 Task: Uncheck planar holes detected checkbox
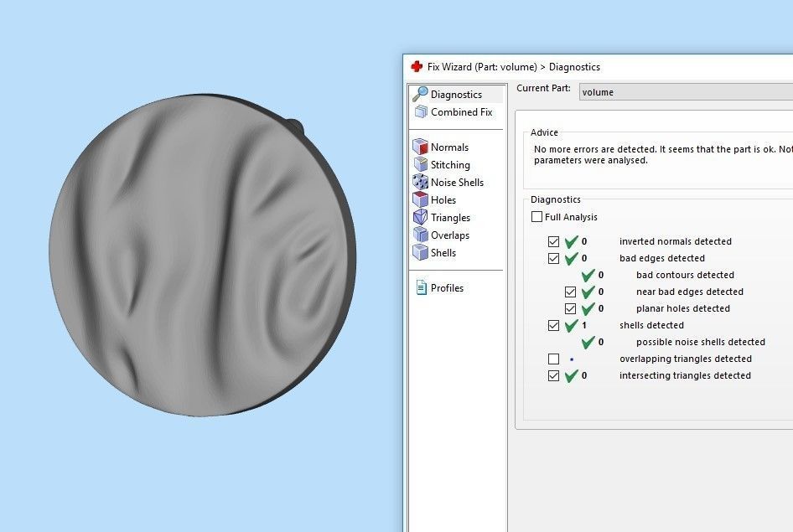tap(570, 308)
